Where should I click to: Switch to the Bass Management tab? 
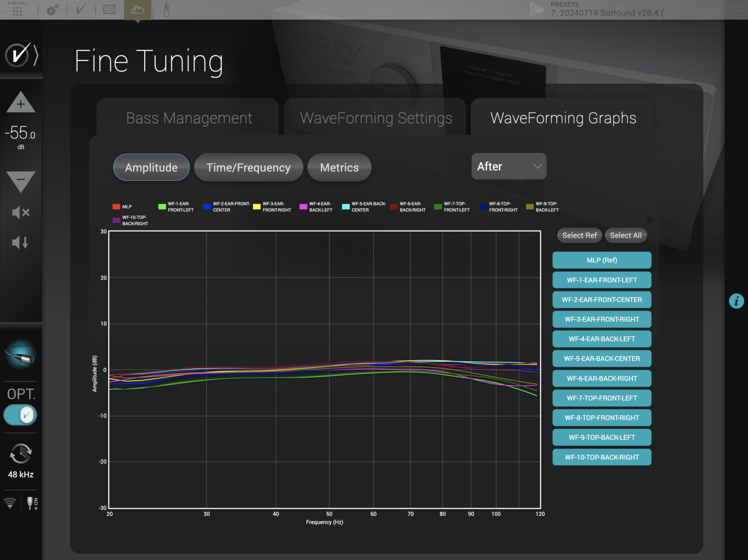click(x=189, y=118)
